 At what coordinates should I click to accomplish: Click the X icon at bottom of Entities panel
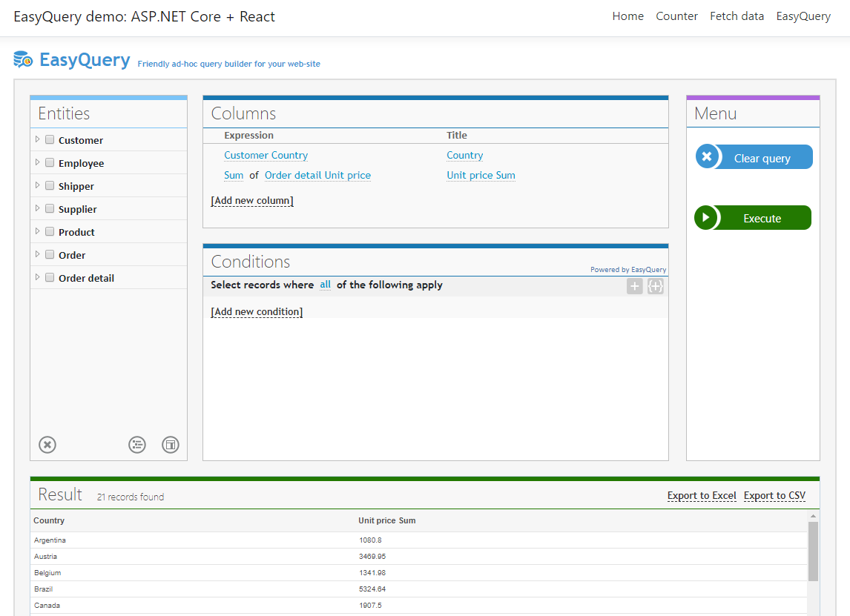tap(47, 445)
